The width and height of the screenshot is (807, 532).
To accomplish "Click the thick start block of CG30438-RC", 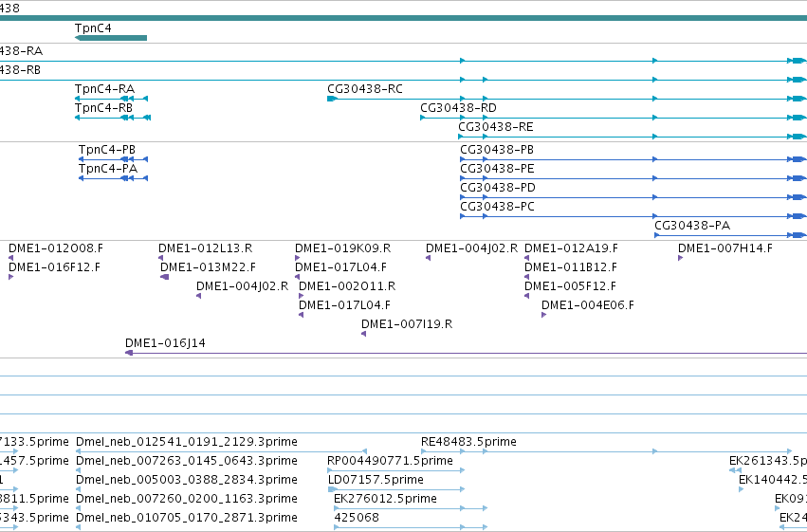I will click(x=332, y=99).
